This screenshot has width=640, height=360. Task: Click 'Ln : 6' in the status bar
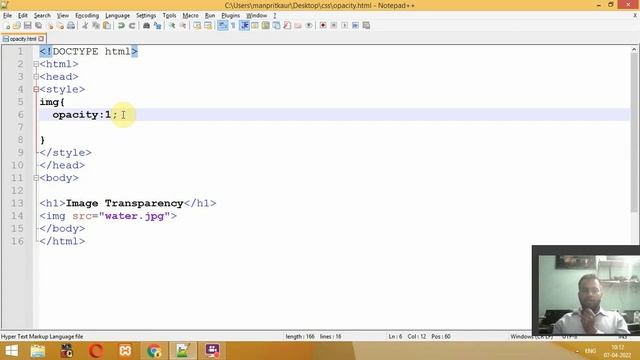[395, 337]
